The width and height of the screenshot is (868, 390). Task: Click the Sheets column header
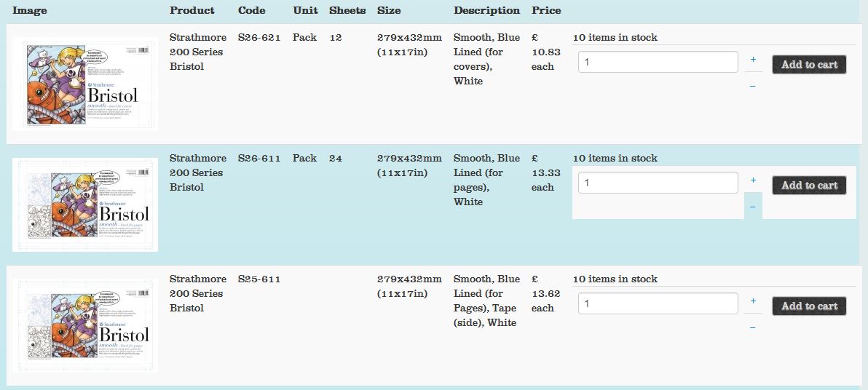point(347,10)
